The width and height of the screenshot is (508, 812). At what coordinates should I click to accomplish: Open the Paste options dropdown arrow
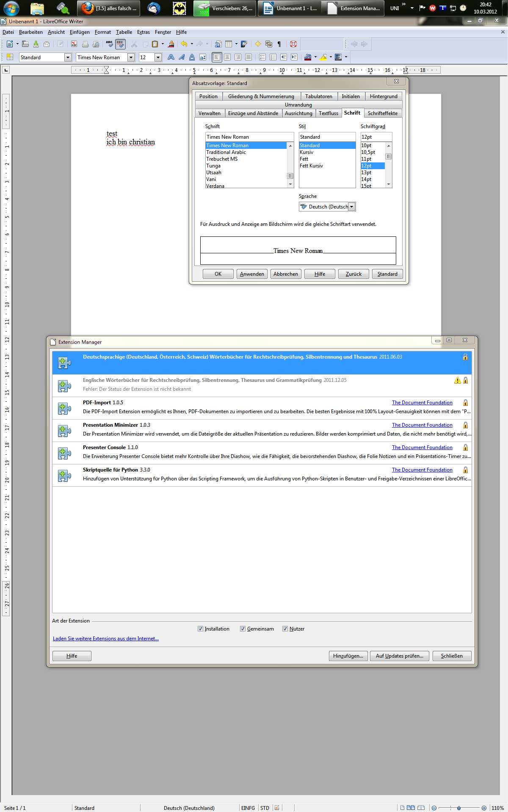(163, 44)
